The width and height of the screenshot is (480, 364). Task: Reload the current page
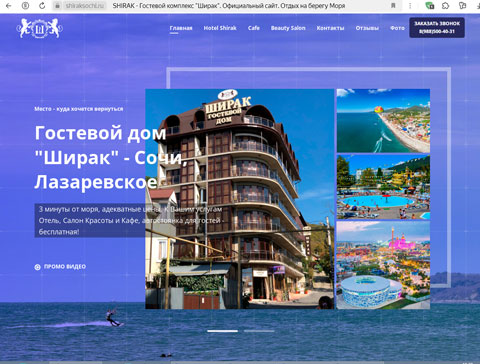42,6
